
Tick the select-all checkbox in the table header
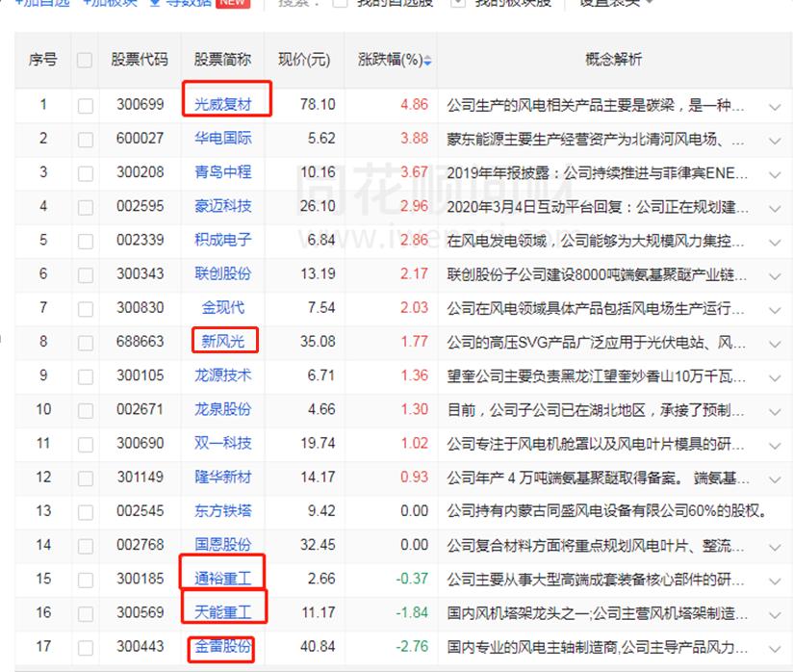point(86,61)
